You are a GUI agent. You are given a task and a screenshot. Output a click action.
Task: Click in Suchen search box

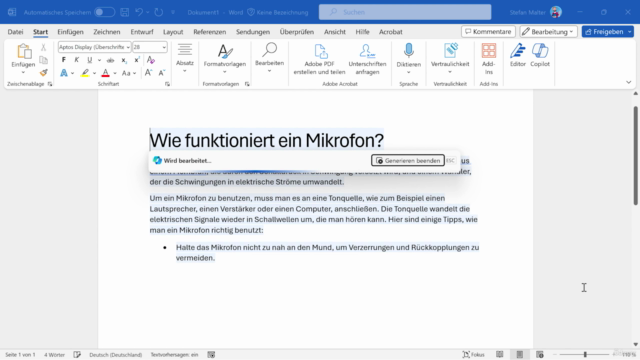coord(405,12)
